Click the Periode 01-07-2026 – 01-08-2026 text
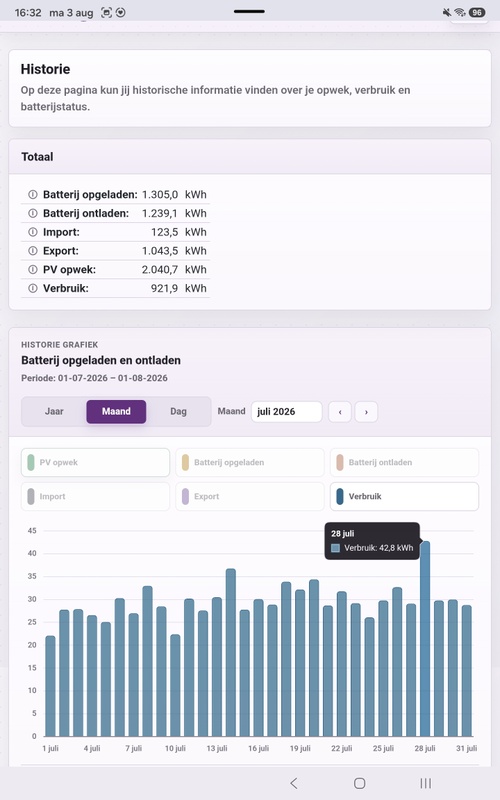The image size is (500, 800). coord(94,378)
